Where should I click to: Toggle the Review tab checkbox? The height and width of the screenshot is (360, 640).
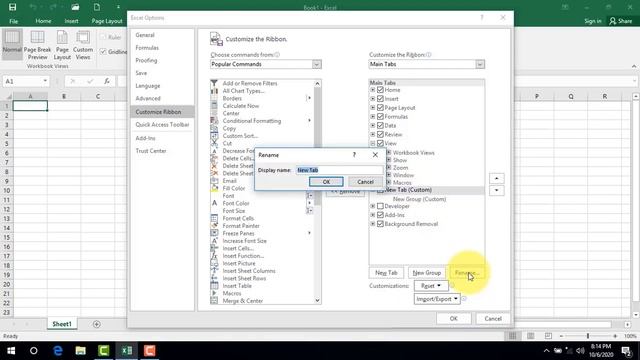point(380,134)
